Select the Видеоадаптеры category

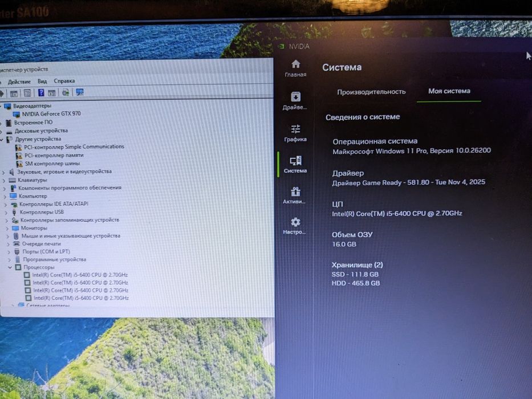click(x=32, y=106)
